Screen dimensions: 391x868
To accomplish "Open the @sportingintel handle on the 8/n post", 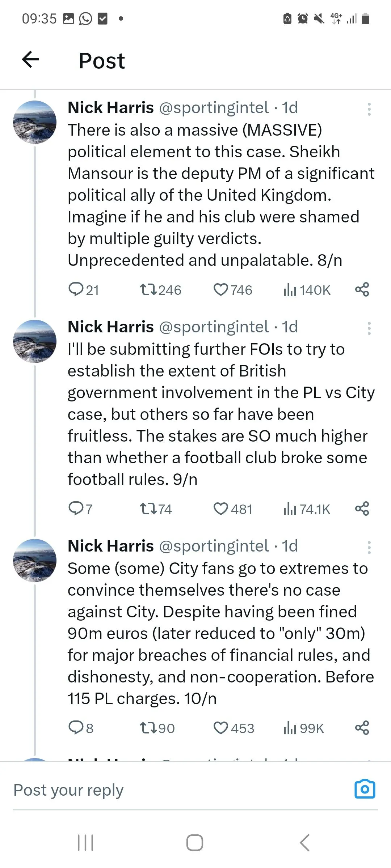I will pos(214,108).
